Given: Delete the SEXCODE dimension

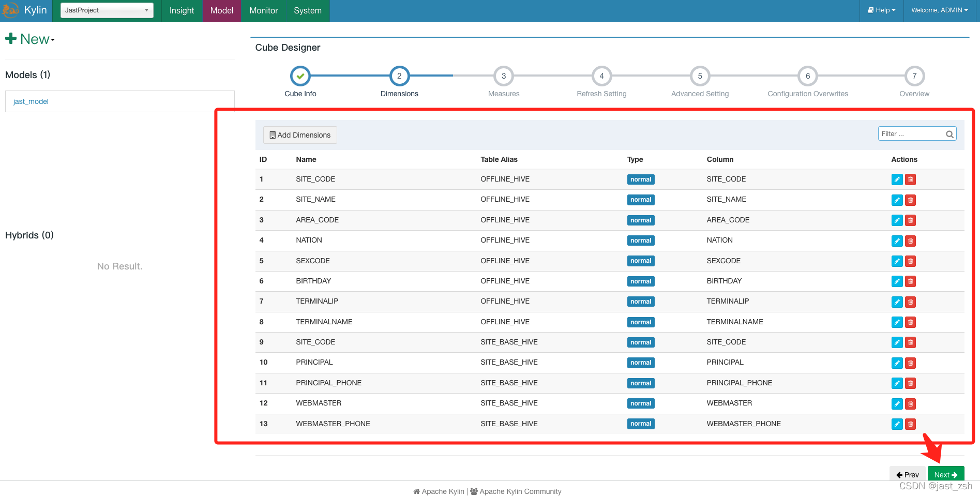Looking at the screenshot, I should [910, 261].
